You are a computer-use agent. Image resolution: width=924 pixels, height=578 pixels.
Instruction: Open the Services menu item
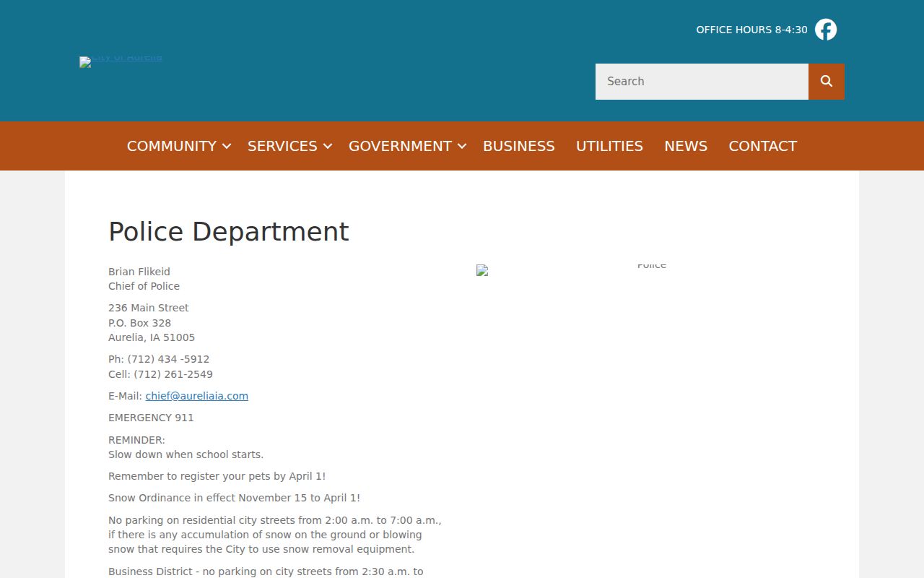(282, 146)
